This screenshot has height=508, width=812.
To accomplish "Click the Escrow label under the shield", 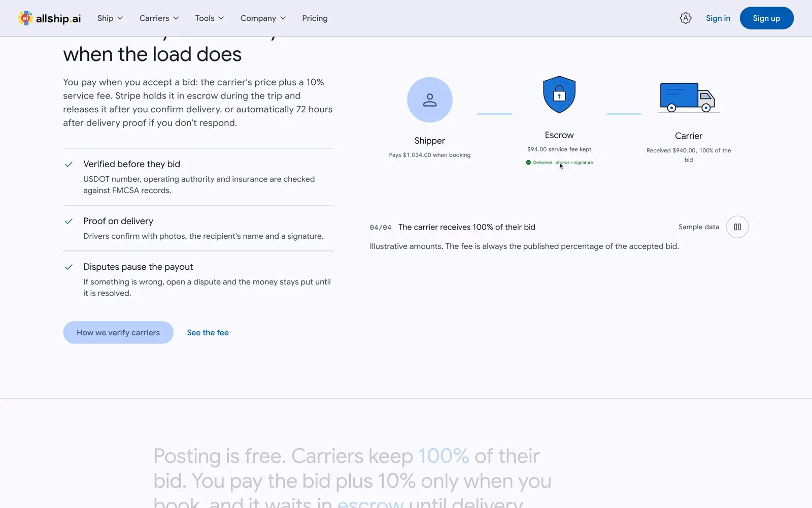I will 559,135.
